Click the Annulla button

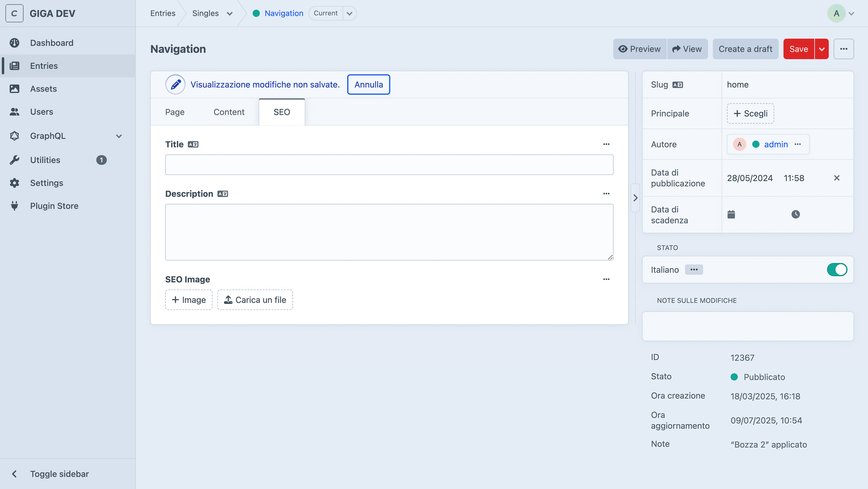click(368, 85)
